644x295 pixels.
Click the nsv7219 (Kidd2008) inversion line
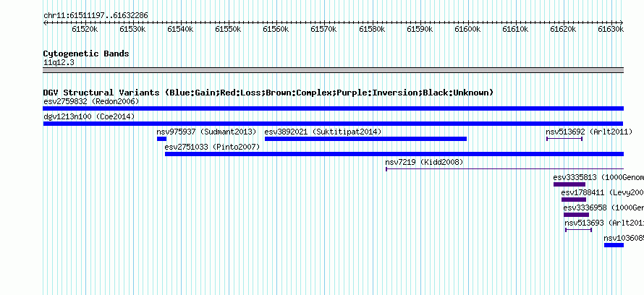505,168
